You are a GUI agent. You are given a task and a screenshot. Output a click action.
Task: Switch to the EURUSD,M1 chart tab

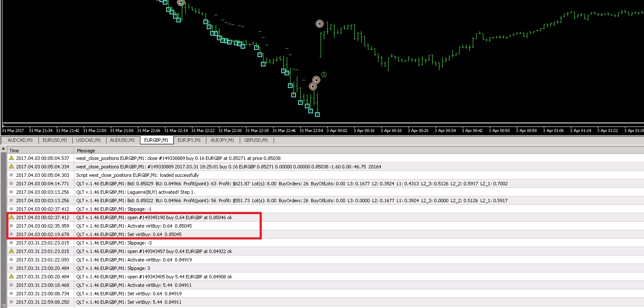[55, 140]
